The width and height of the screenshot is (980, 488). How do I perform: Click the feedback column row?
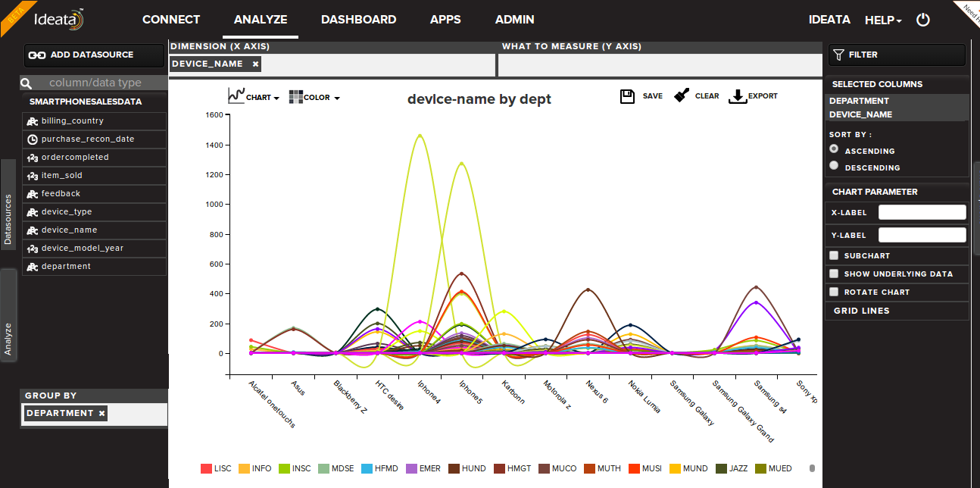click(x=94, y=194)
